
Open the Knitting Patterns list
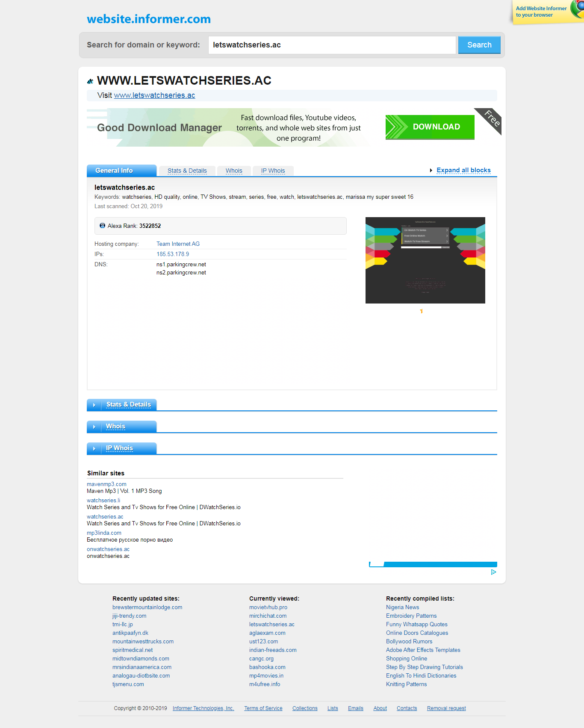click(406, 684)
